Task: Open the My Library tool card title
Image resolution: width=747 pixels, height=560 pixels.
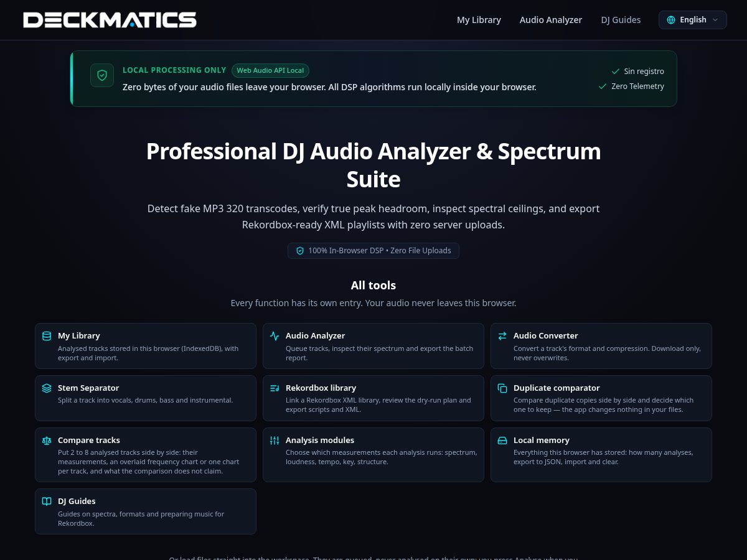Action: (79, 335)
